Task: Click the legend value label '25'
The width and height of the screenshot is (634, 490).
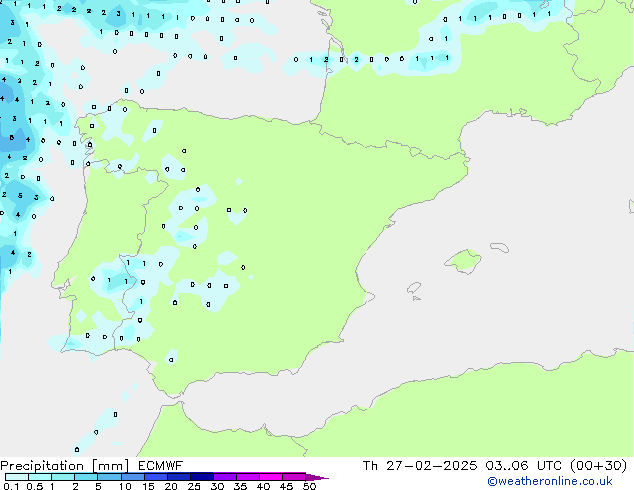Action: coord(194,486)
